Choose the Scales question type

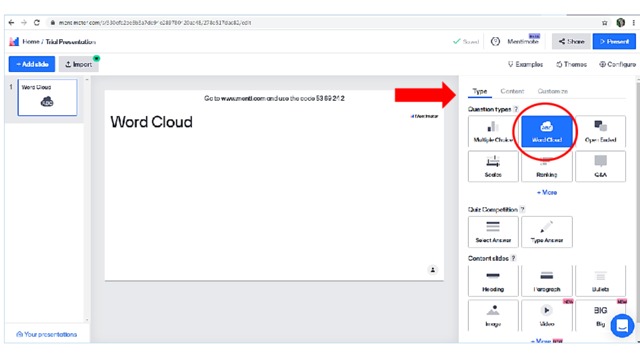tap(493, 166)
